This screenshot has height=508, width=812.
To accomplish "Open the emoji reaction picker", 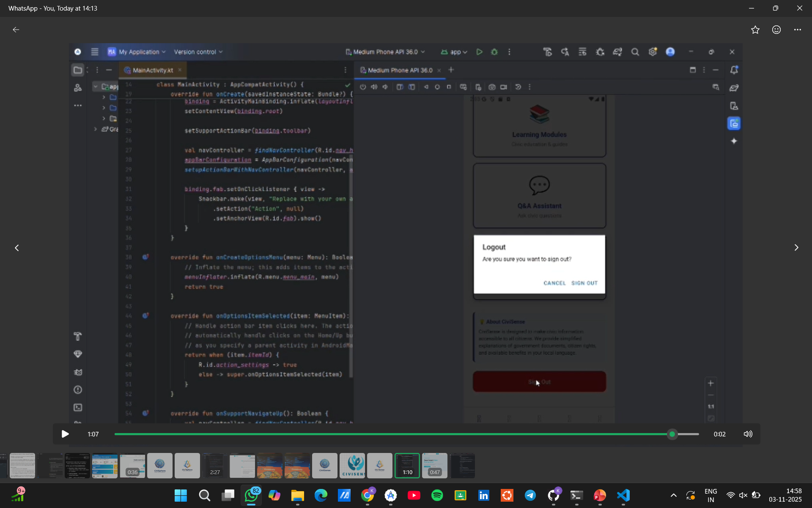I will point(776,30).
